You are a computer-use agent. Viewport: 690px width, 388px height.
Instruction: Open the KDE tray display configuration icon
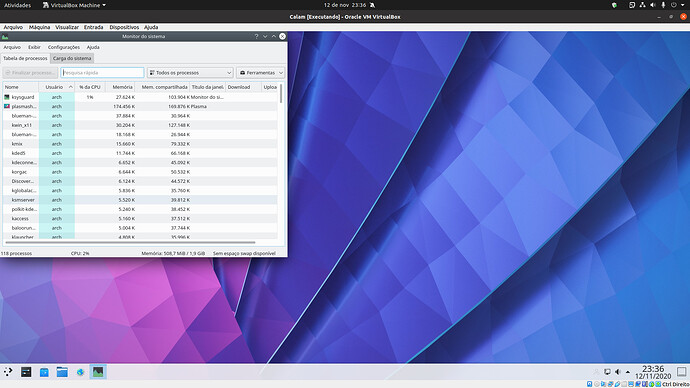point(607,372)
